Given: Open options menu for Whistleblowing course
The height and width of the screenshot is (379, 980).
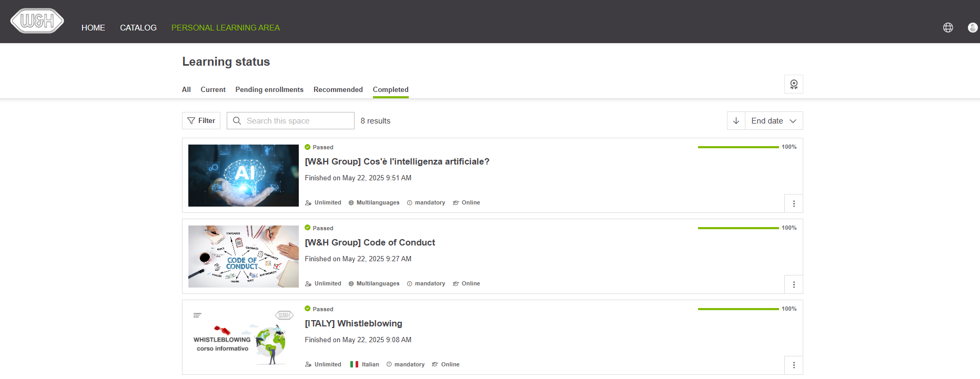Looking at the screenshot, I should point(794,365).
